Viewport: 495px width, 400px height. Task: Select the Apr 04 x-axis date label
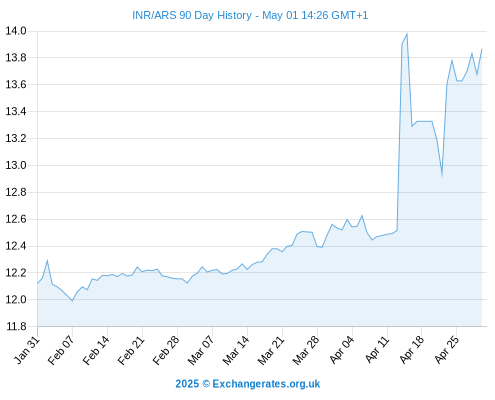[342, 350]
